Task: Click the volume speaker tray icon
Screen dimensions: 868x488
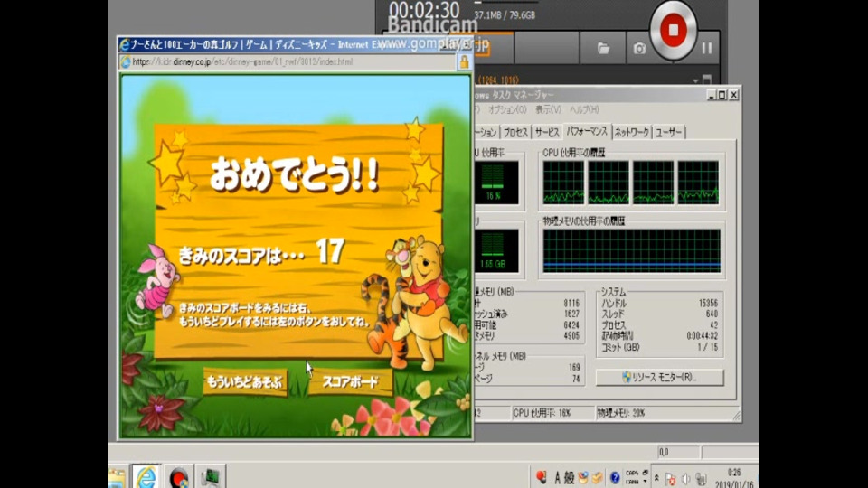Action: point(686,479)
